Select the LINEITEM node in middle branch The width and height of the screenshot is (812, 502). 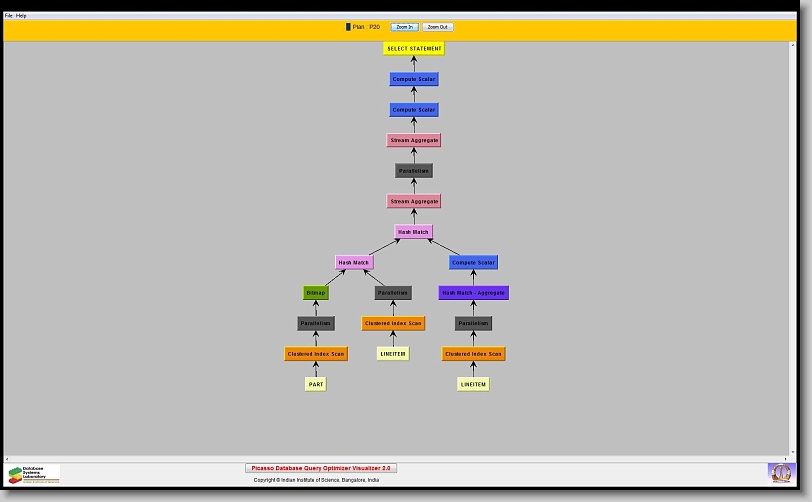[x=393, y=354]
